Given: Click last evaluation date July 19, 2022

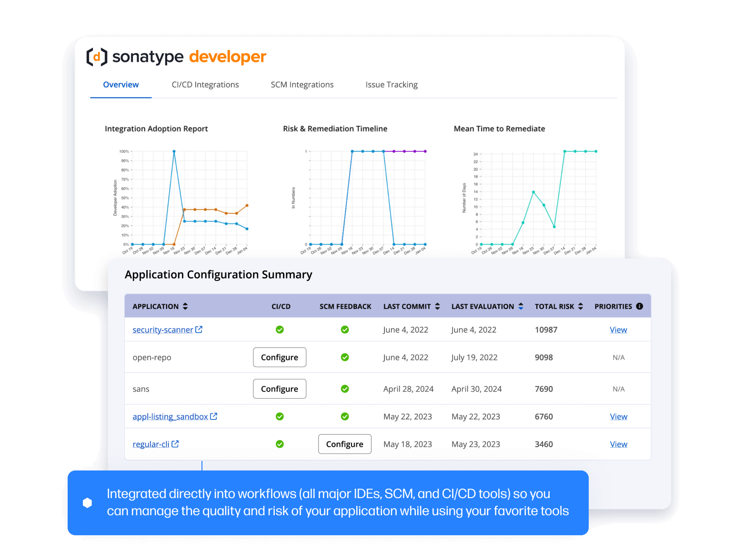Looking at the screenshot, I should (x=474, y=357).
